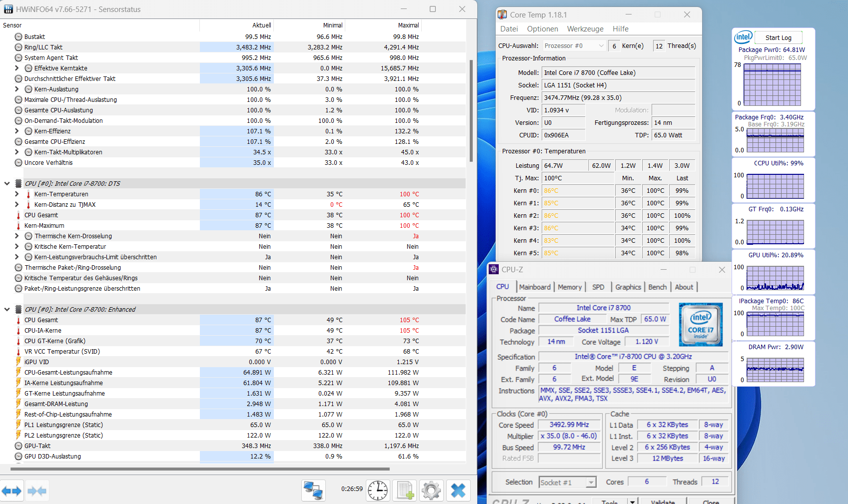Viewport: 848px width, 504px height.
Task: Expand Kritische Kern-Temperatur row
Action: [16, 246]
